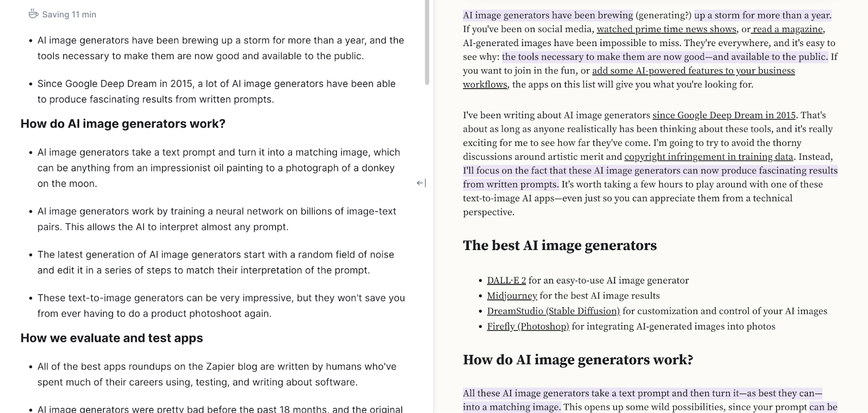Open the "since Google Deep Dream in 2015" link
This screenshot has height=413, width=868.
coord(724,115)
